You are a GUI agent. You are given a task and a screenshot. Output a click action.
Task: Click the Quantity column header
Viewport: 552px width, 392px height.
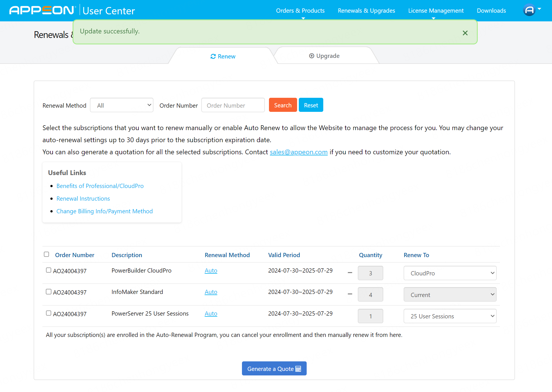[370, 255]
